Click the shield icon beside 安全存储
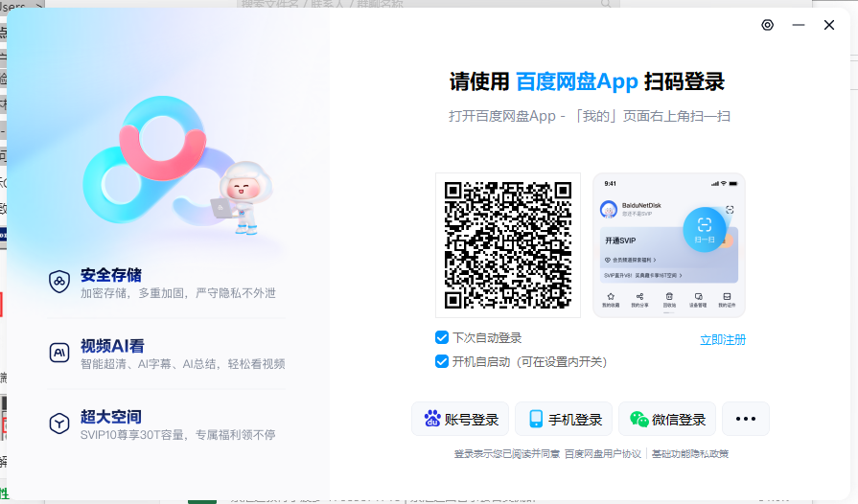 click(59, 282)
